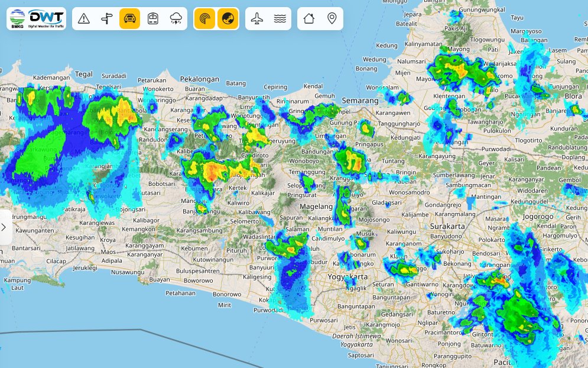Click the Mirit label
This screenshot has height=368, width=588.
tap(224, 305)
